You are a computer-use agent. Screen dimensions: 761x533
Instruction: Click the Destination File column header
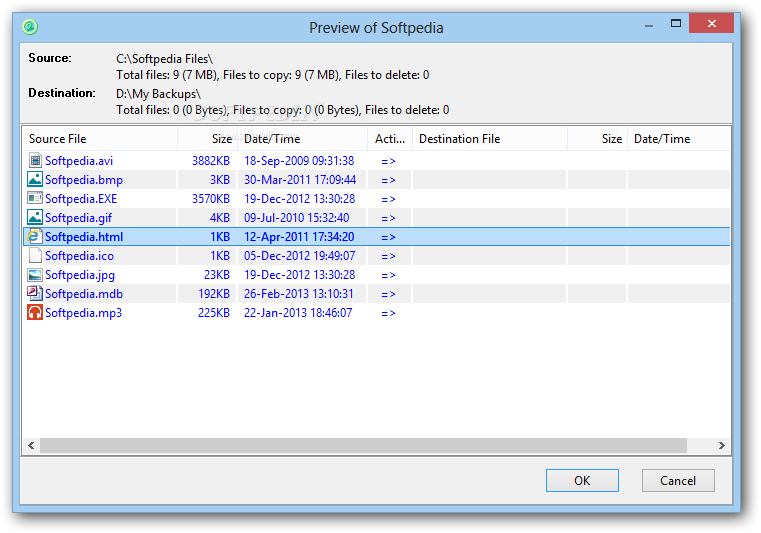(490, 139)
